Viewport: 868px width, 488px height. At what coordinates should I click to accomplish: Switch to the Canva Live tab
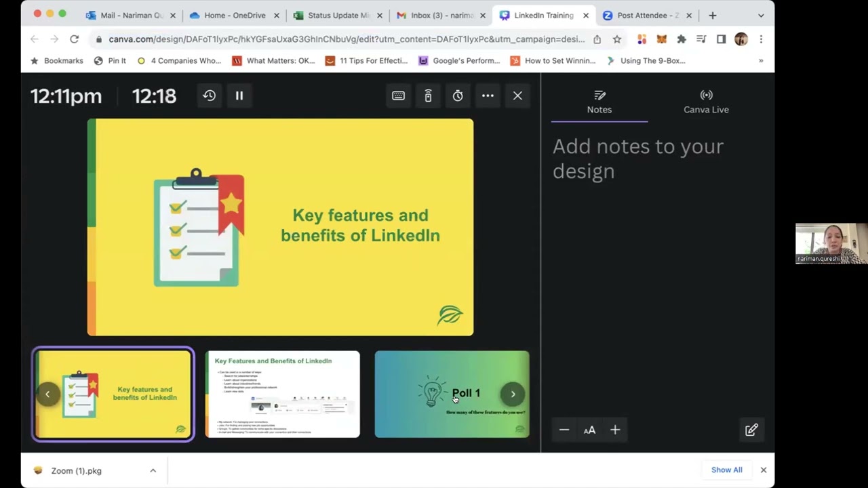(706, 102)
